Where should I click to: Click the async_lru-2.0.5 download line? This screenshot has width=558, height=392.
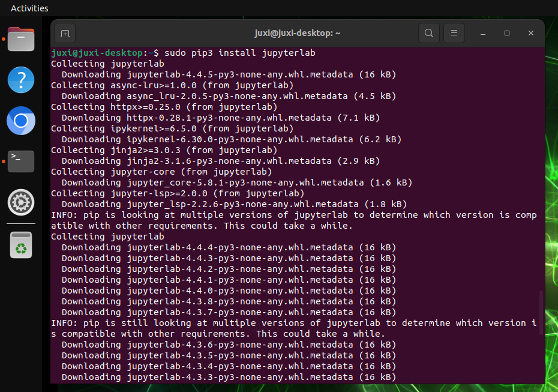[229, 96]
